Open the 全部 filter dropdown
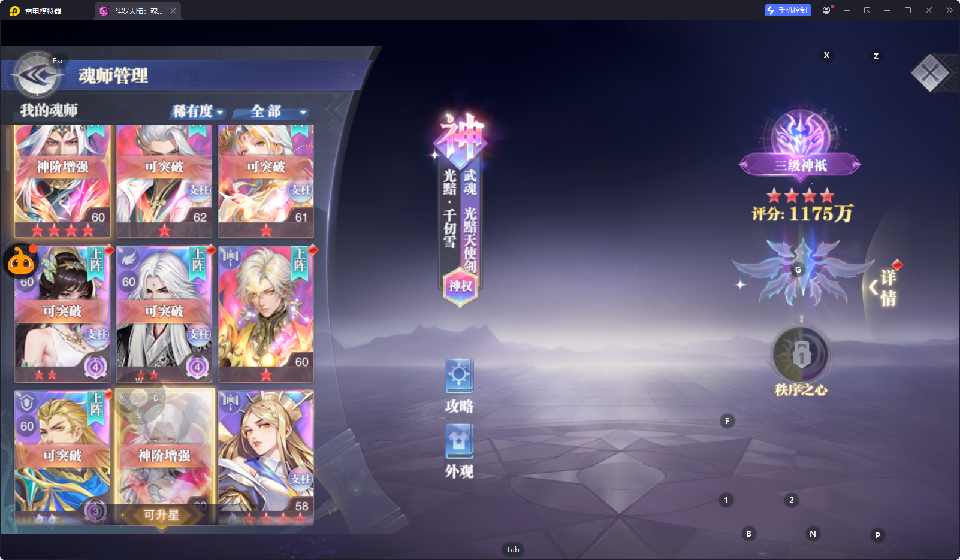 (x=272, y=111)
